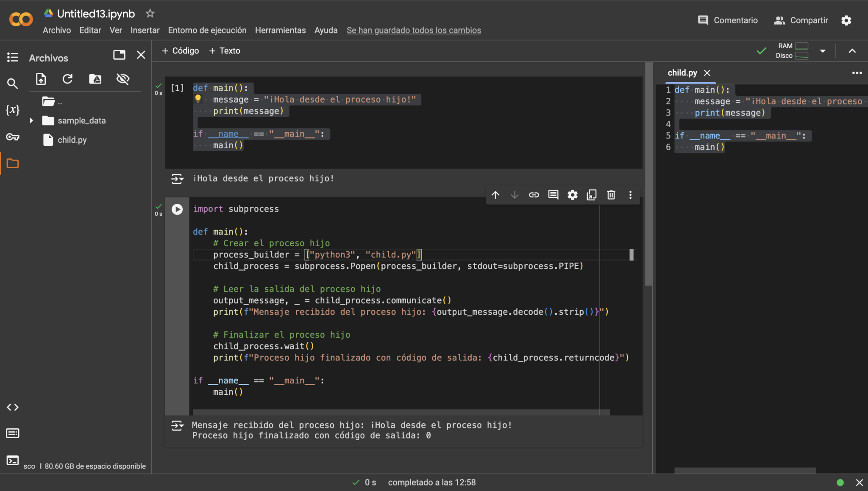Viewport: 868px width, 491px height.
Task: Switch to the child.py editor tab
Action: [x=682, y=72]
